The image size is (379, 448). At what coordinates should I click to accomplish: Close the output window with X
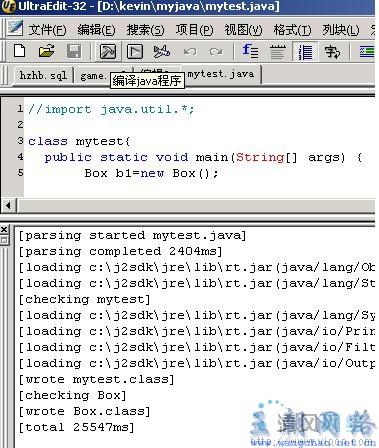coord(4,230)
